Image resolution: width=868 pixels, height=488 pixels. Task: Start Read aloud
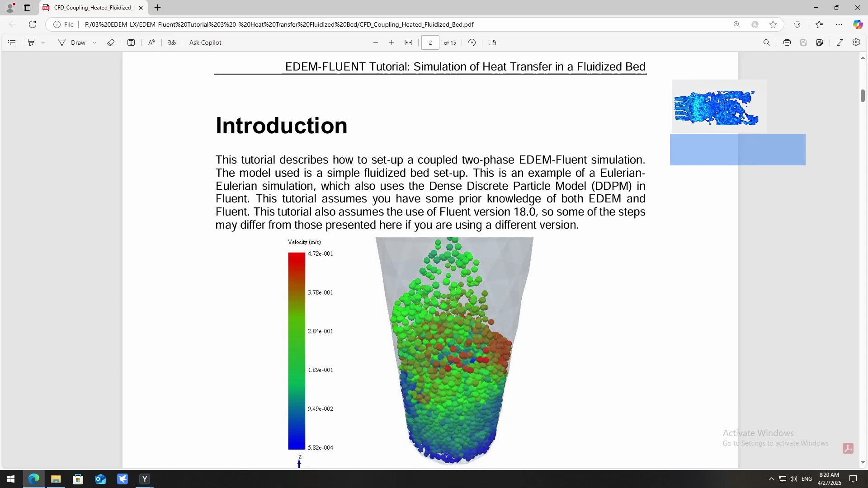click(151, 42)
